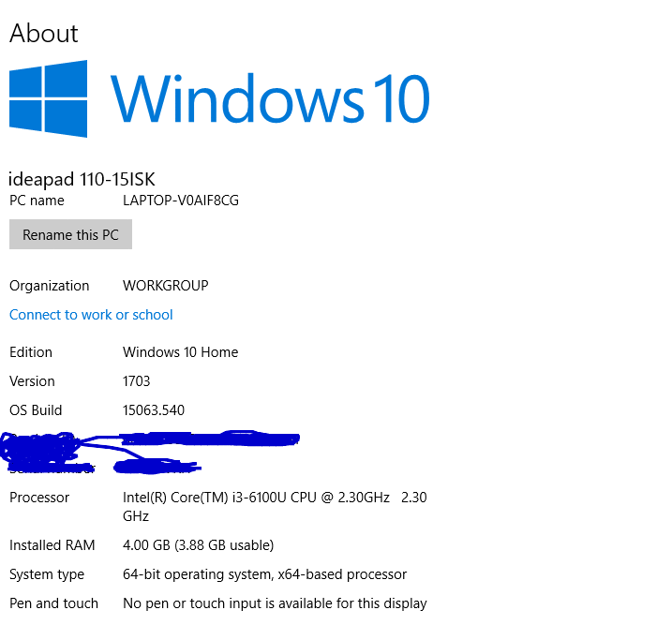Select the Windows 10 Home edition value
The height and width of the screenshot is (625, 672).
click(x=181, y=352)
